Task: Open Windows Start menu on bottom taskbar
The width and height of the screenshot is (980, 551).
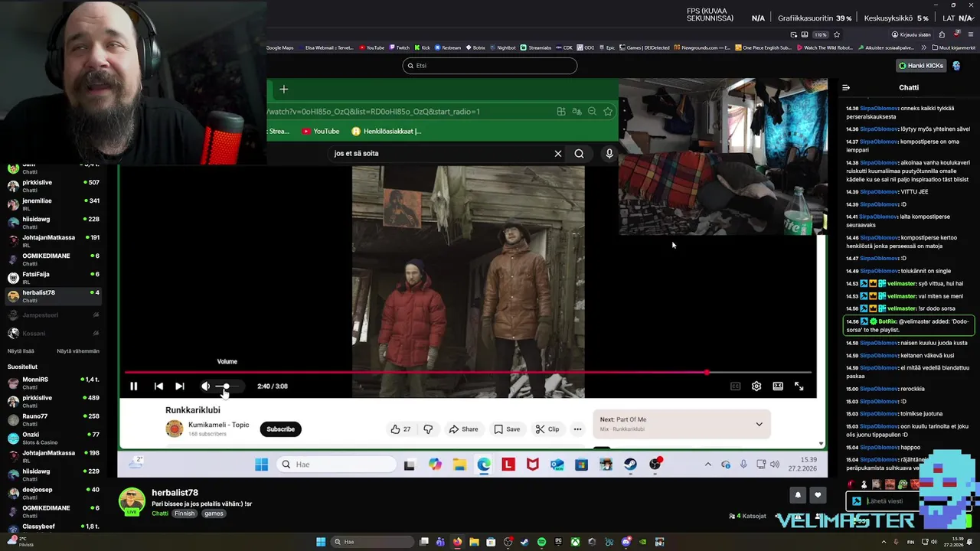Action: [321, 542]
